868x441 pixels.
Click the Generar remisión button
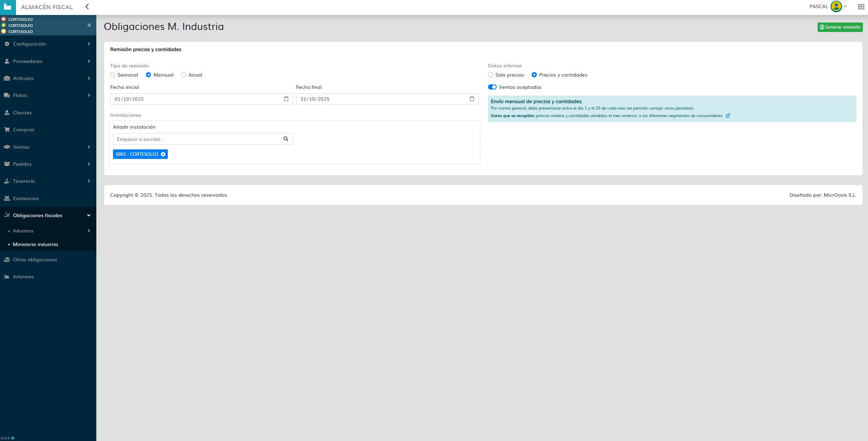click(840, 27)
